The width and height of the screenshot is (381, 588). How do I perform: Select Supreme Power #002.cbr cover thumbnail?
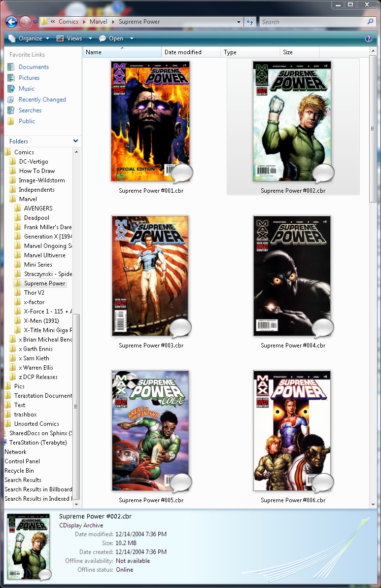(x=292, y=121)
